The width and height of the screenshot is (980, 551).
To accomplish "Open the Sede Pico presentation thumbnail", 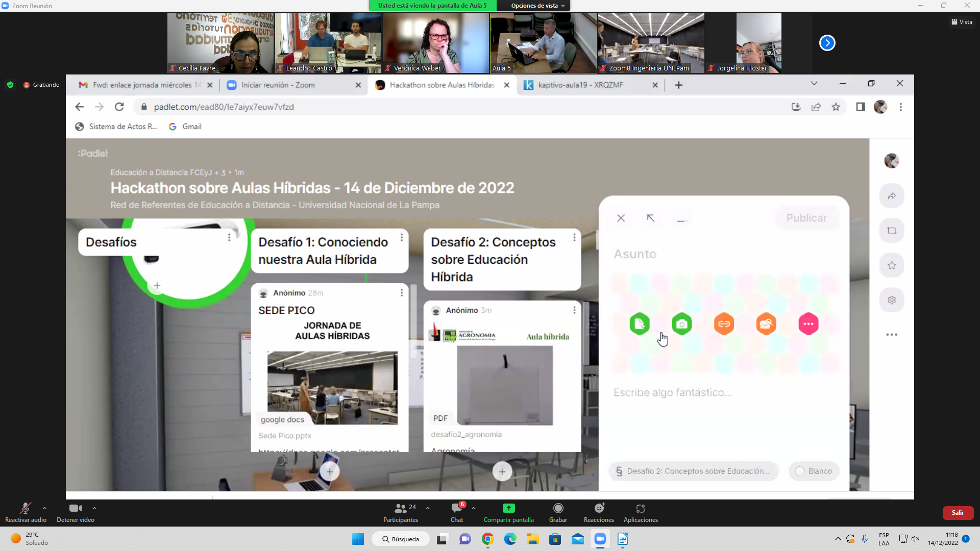I will point(332,388).
